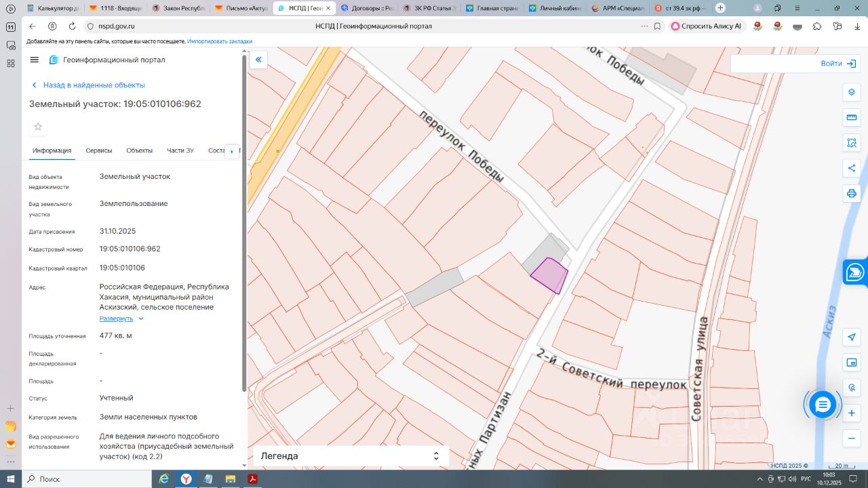Switch to the ЗК РФ Статья browser tab
The width and height of the screenshot is (868, 488).
pos(429,8)
